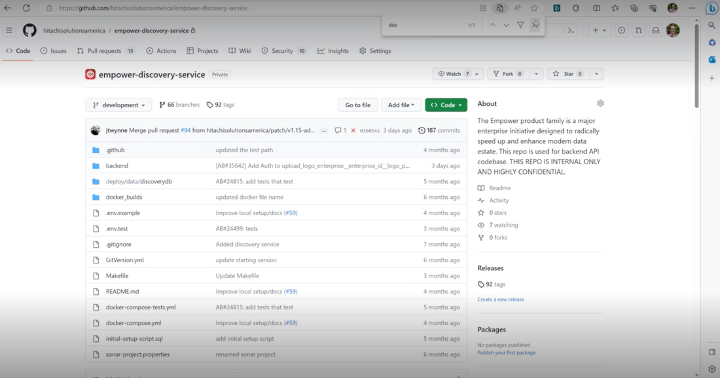Open the notifications inbox icon
720x378 pixels.
(x=656, y=30)
